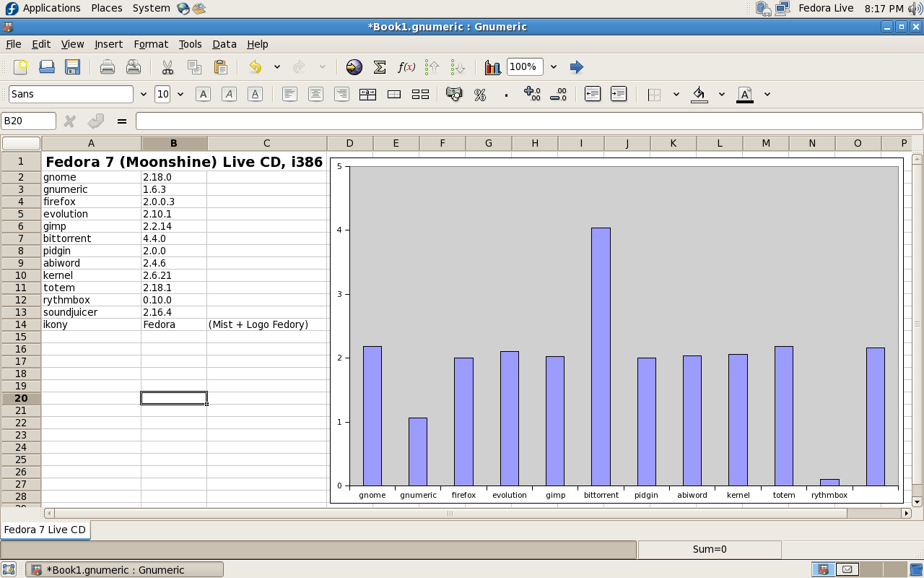Open the font size dropdown
Viewport: 924px width, 578px height.
(x=180, y=94)
